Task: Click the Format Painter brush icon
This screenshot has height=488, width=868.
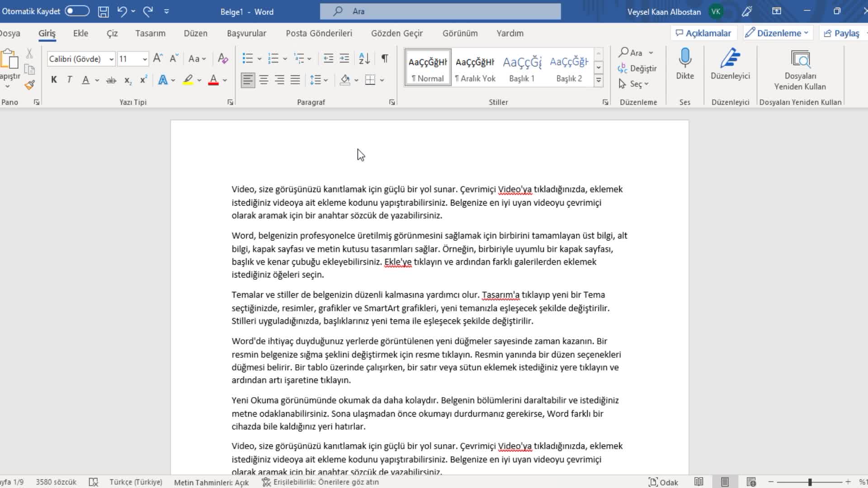Action: tap(30, 85)
